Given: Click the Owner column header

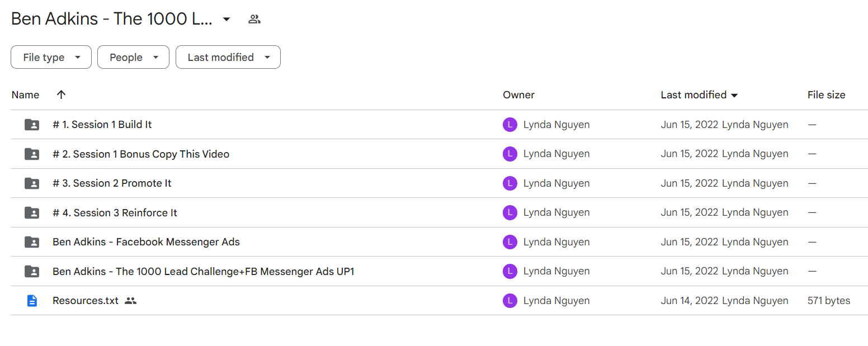Looking at the screenshot, I should click(518, 95).
